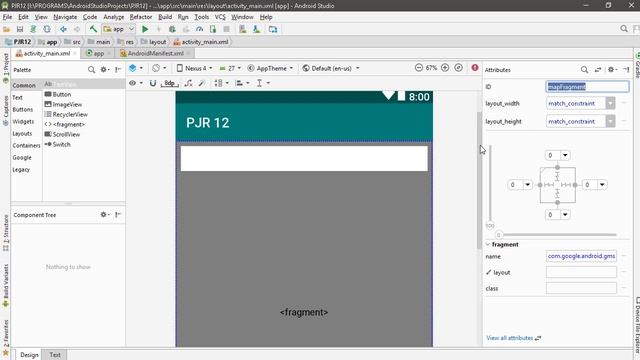
Task: Open Default (en-us) locale dropdown
Action: tap(331, 68)
